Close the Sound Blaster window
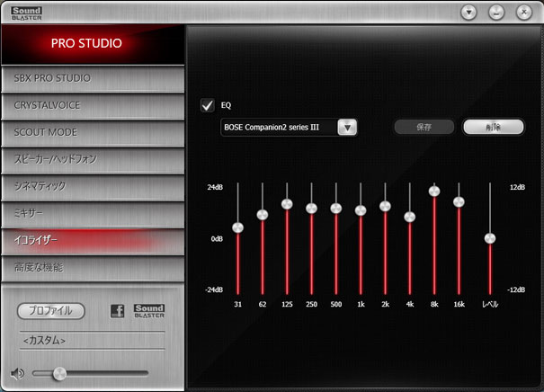Viewport: 544px width, 392px height. tap(524, 13)
